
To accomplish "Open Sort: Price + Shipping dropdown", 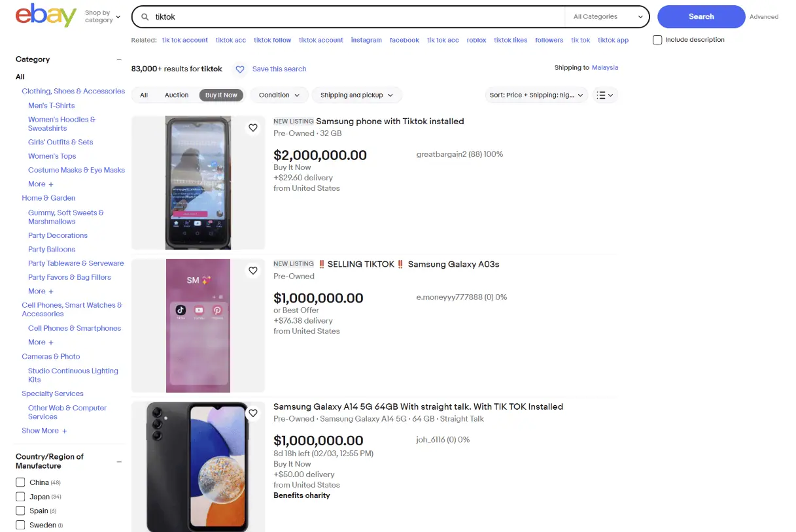I will coord(536,95).
